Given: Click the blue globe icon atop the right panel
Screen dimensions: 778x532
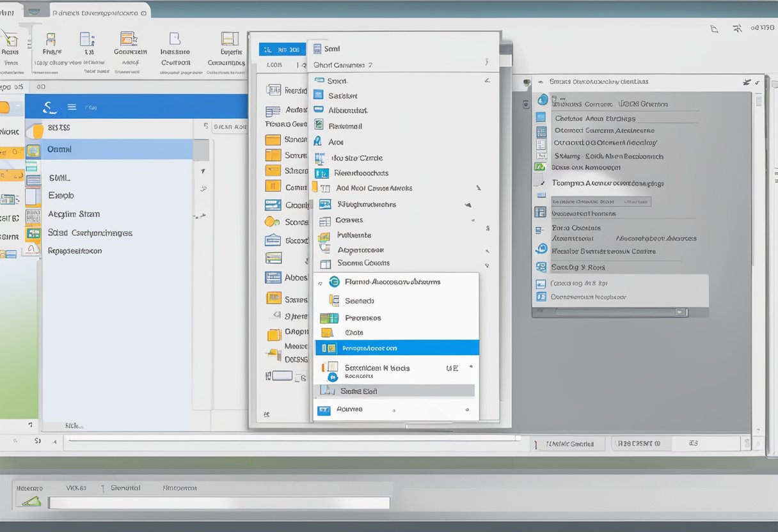Looking at the screenshot, I should click(543, 100).
